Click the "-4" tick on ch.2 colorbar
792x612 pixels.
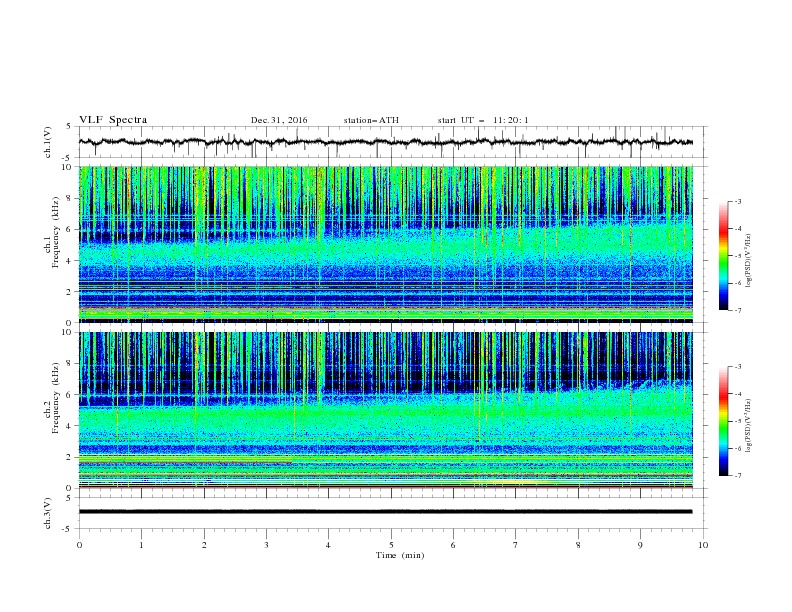click(x=737, y=394)
